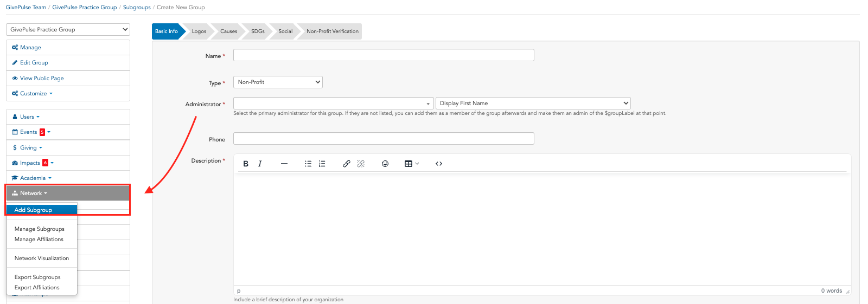Select Add Subgroup menu item
Screen dimensions: 868x304
[42, 210]
